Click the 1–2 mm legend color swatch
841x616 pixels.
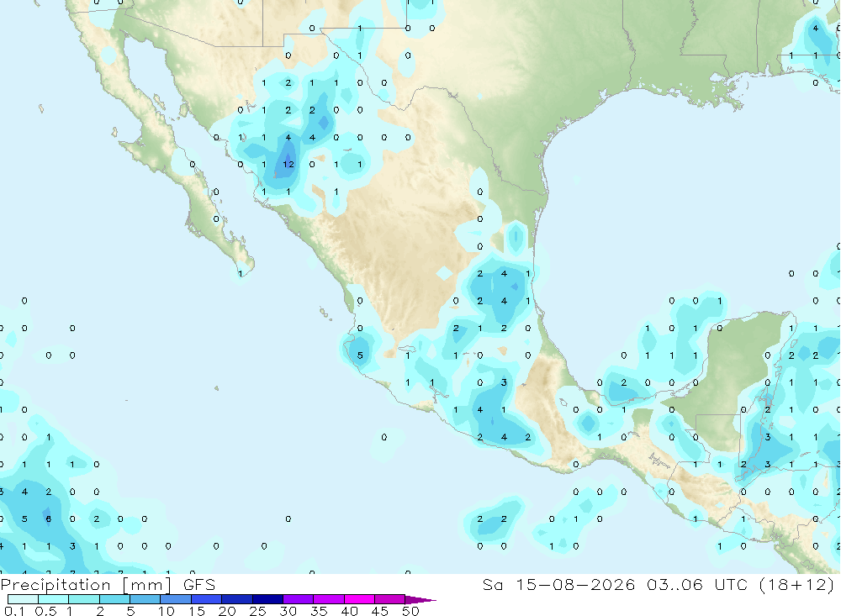click(x=83, y=599)
